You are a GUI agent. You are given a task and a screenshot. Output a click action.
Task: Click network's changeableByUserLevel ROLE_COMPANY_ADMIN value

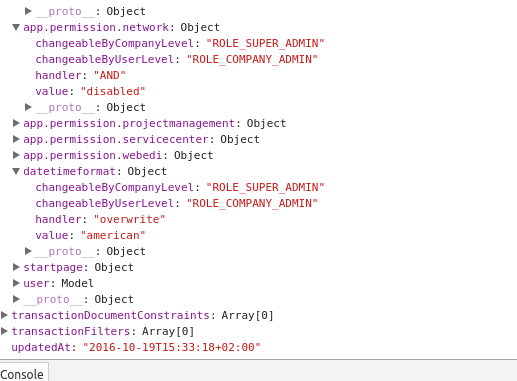point(252,59)
